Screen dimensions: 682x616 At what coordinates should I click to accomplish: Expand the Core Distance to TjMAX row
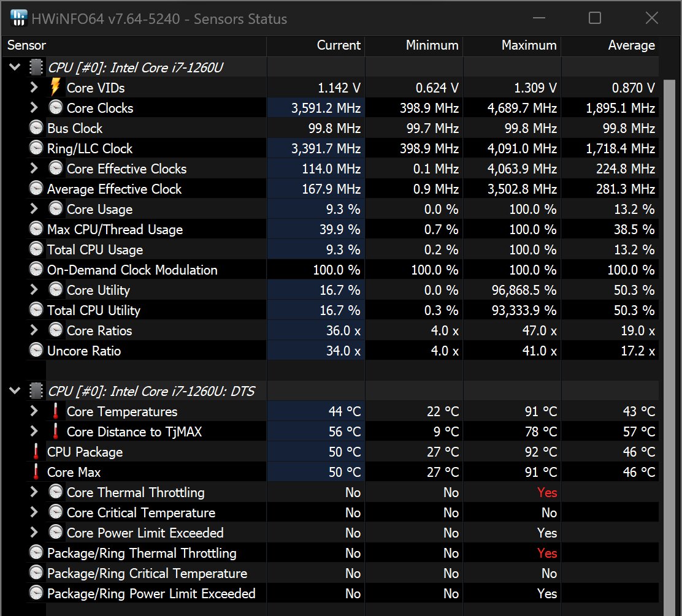(x=34, y=432)
